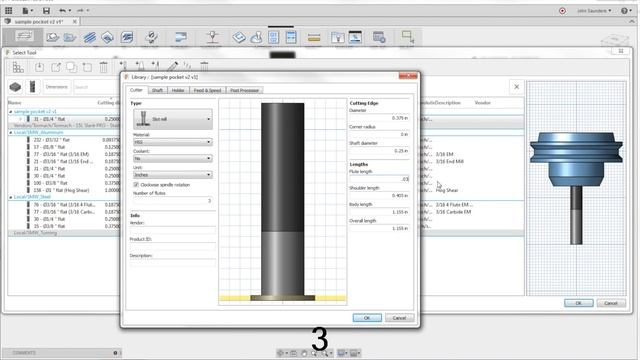This screenshot has width=640, height=360.
Task: Click the copy tool icon in Select Tool
Action: (x=71, y=67)
